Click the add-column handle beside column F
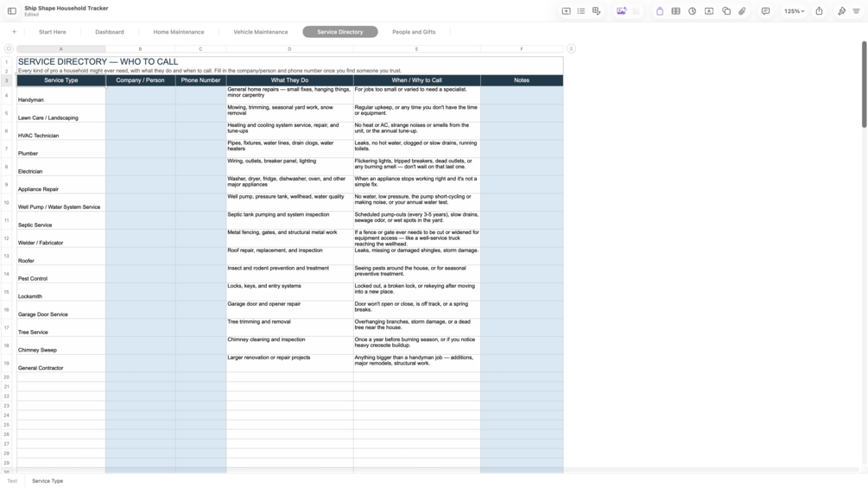Image resolution: width=868 pixels, height=488 pixels. (571, 48)
